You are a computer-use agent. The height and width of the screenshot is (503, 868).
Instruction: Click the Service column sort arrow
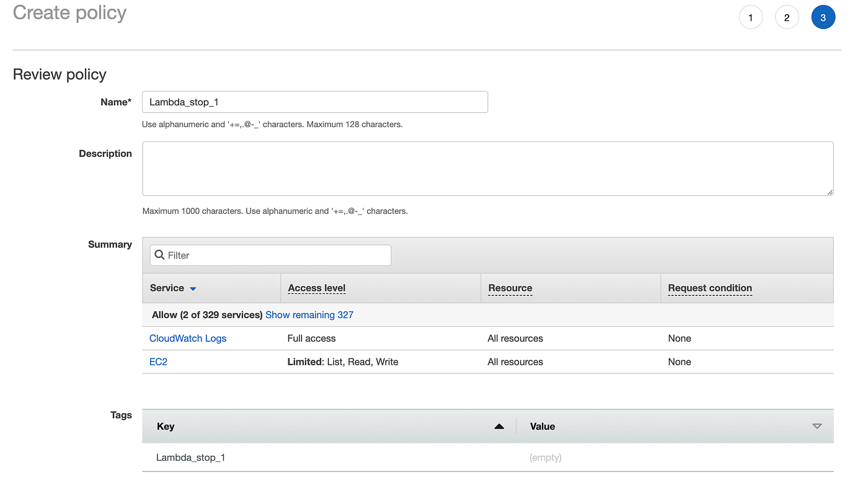pos(193,289)
